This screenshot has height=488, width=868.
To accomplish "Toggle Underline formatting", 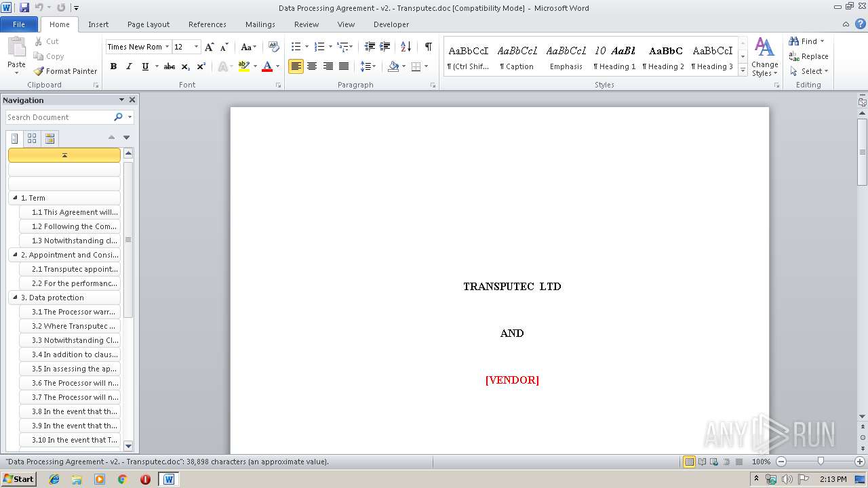I will pos(144,66).
